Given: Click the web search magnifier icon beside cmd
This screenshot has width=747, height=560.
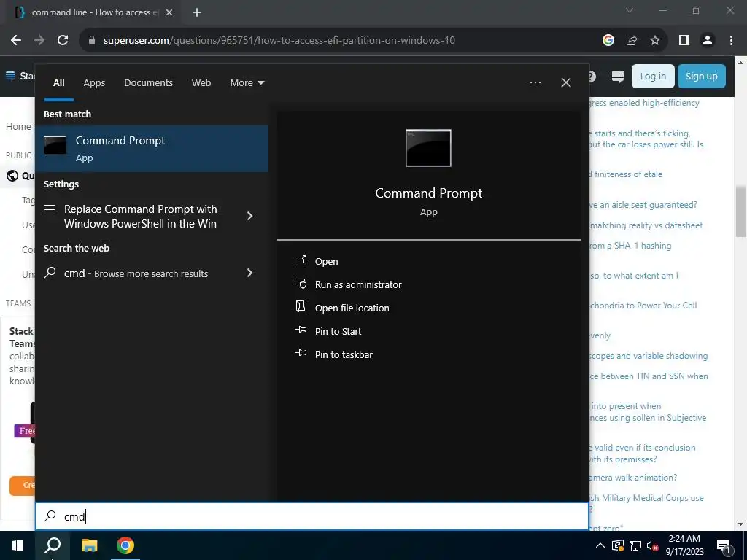Looking at the screenshot, I should 50,273.
